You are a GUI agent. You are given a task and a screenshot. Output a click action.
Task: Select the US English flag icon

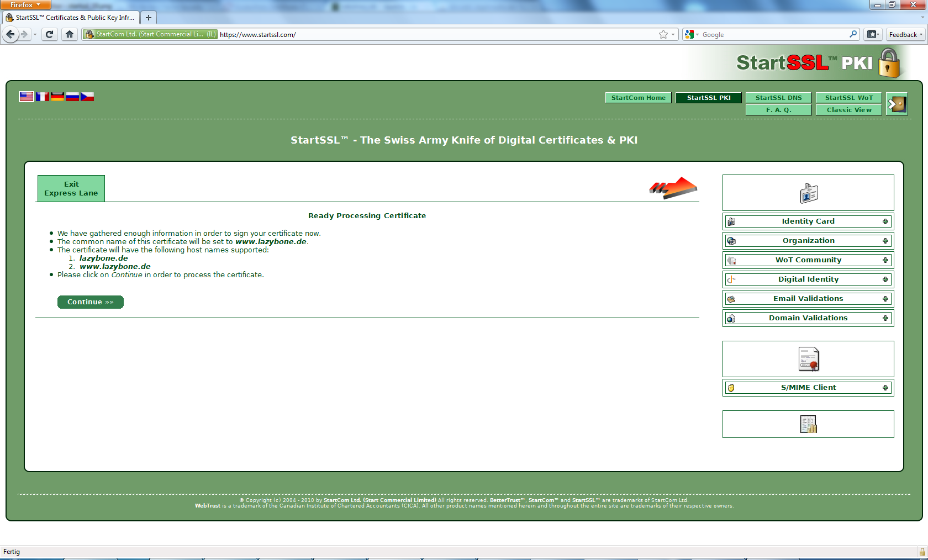tap(27, 97)
